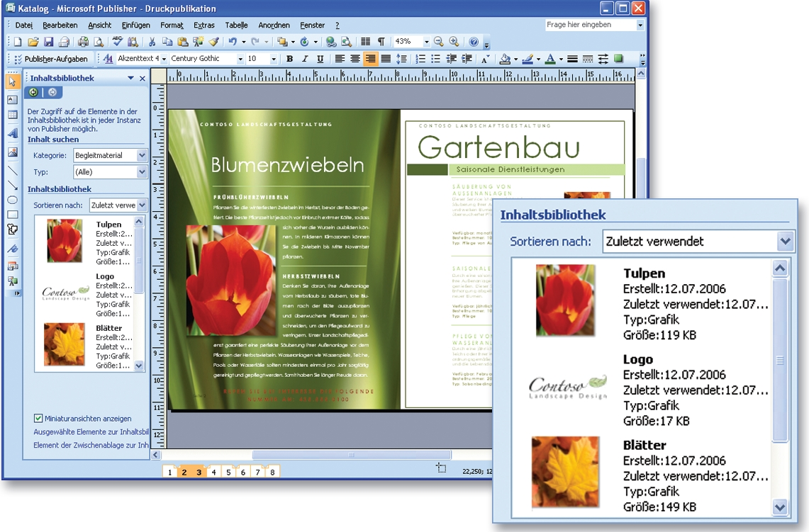Go back with the green task pane arrow
This screenshot has height=532, width=809.
(x=33, y=92)
